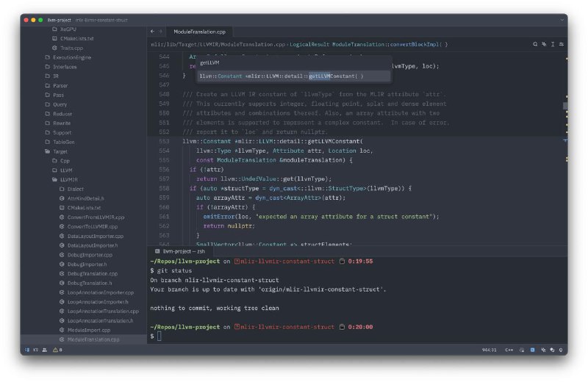
Task: Click the Copilot status bar icon
Action: click(x=522, y=350)
